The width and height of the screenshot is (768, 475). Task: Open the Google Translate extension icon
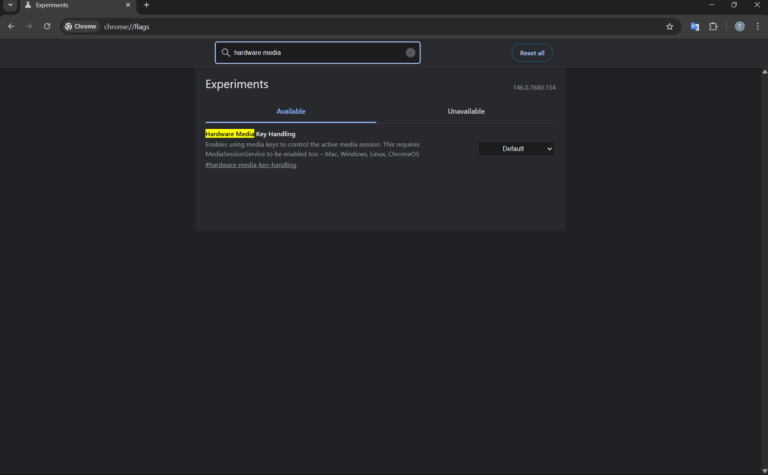(x=695, y=26)
